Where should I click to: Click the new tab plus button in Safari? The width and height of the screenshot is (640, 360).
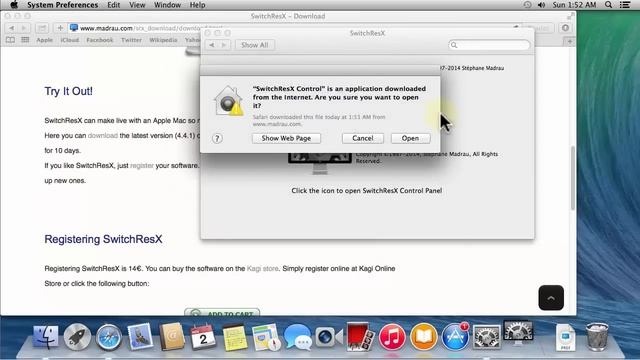tap(570, 41)
